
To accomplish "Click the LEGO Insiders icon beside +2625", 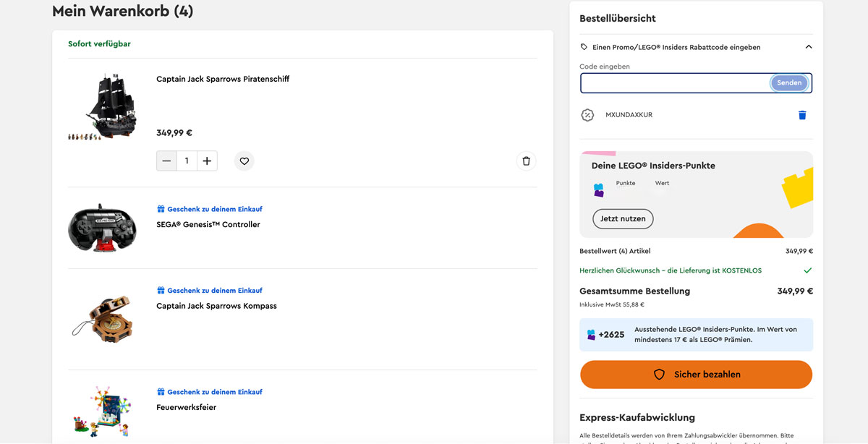I will point(591,335).
